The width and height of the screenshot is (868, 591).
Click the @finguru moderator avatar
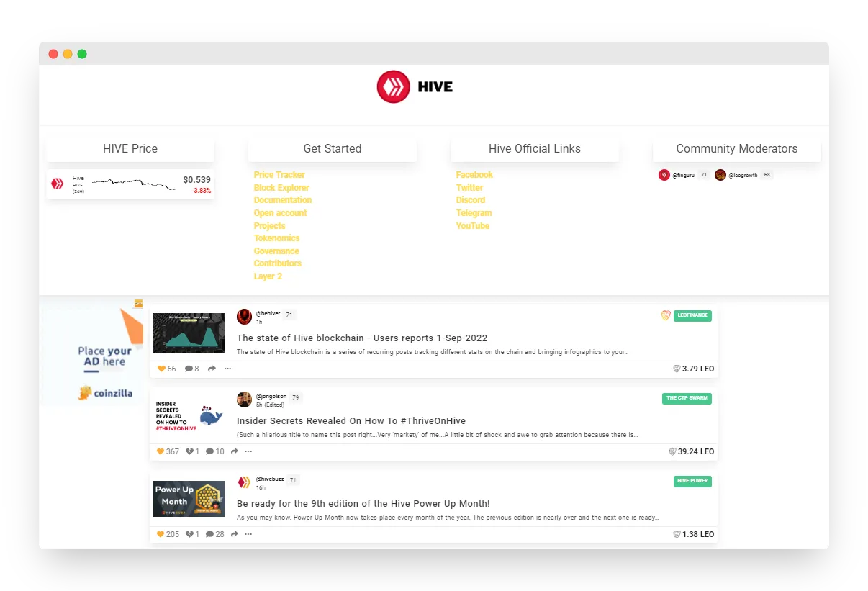pos(664,175)
